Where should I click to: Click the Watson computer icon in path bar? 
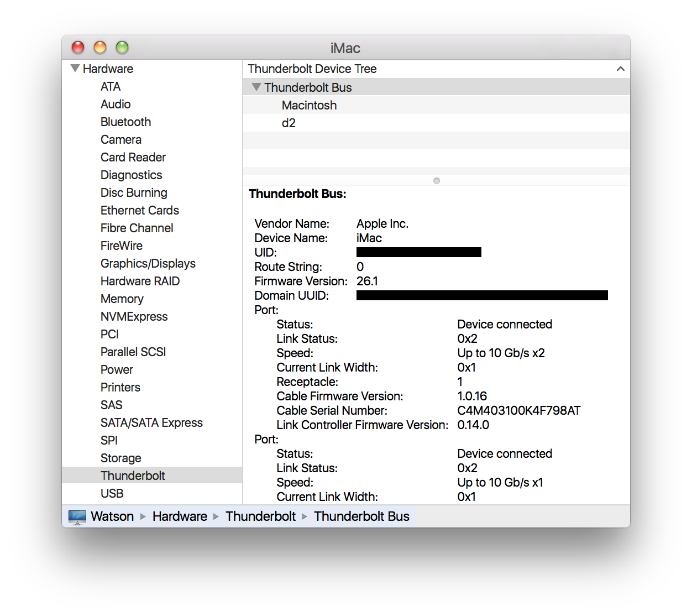pos(77,516)
